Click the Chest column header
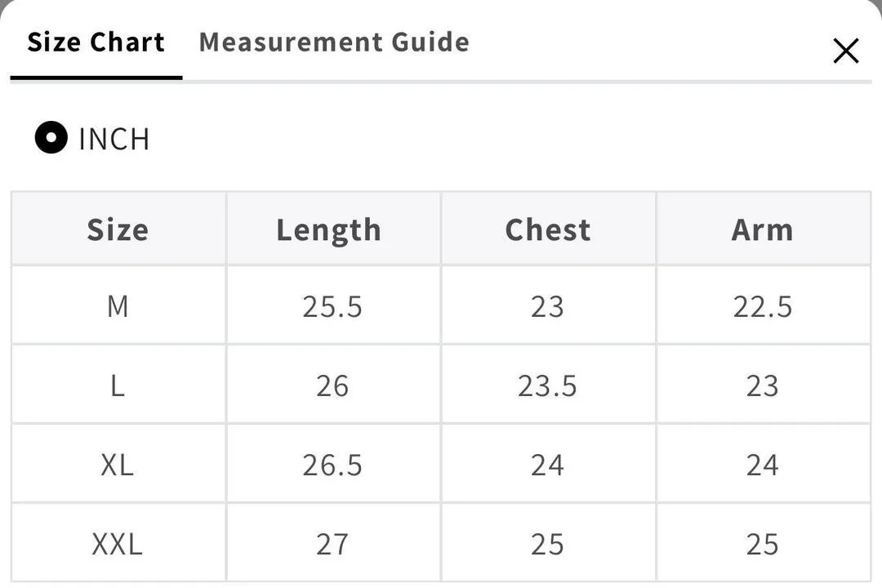This screenshot has width=882, height=588. (547, 229)
